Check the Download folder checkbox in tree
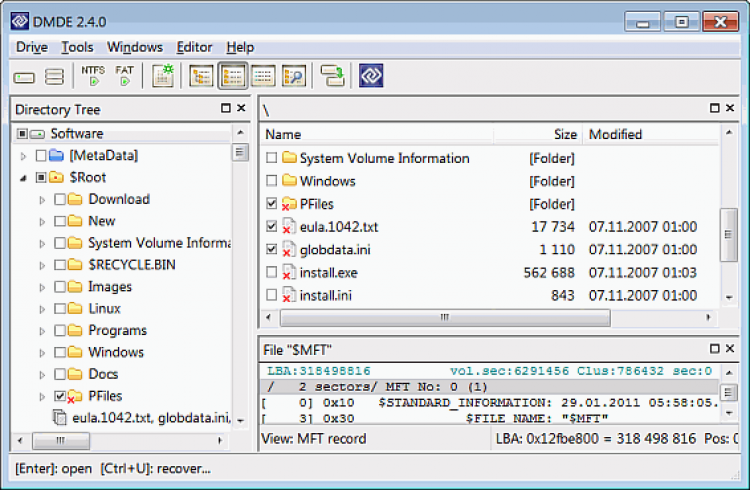750x490 pixels. [x=60, y=199]
